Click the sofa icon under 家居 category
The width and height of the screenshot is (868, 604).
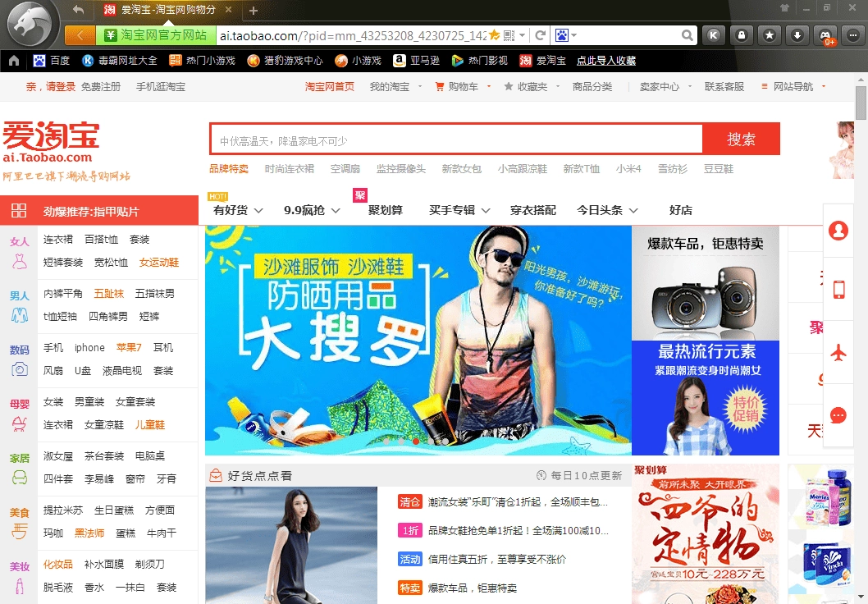pyautogui.click(x=20, y=478)
